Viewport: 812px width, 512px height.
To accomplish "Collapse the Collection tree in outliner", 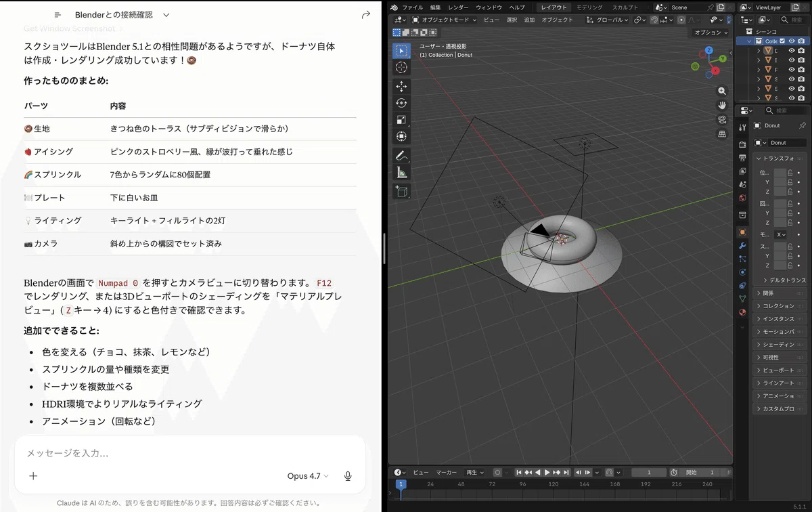I will click(750, 41).
